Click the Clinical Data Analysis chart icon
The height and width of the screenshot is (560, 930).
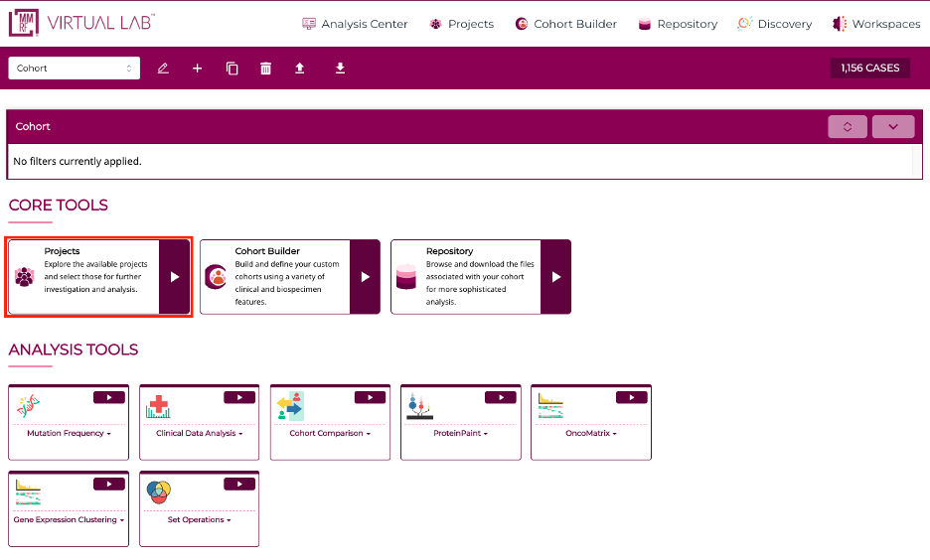coord(158,406)
